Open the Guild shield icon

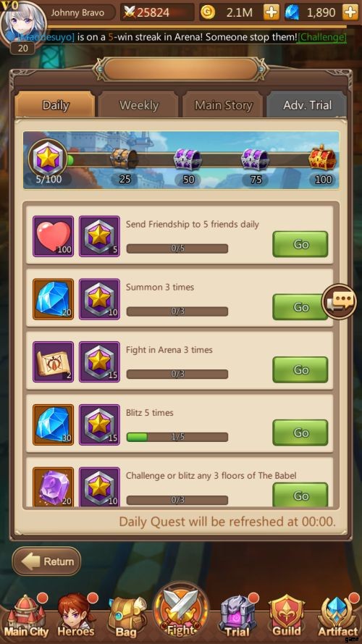tap(287, 617)
